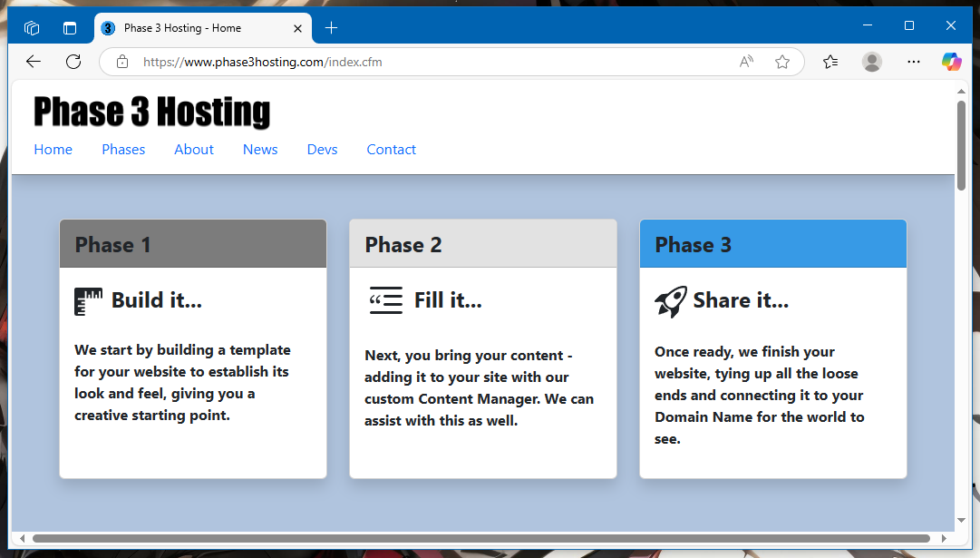Refresh the page with reload icon
Screen dimensions: 980x558
(73, 62)
